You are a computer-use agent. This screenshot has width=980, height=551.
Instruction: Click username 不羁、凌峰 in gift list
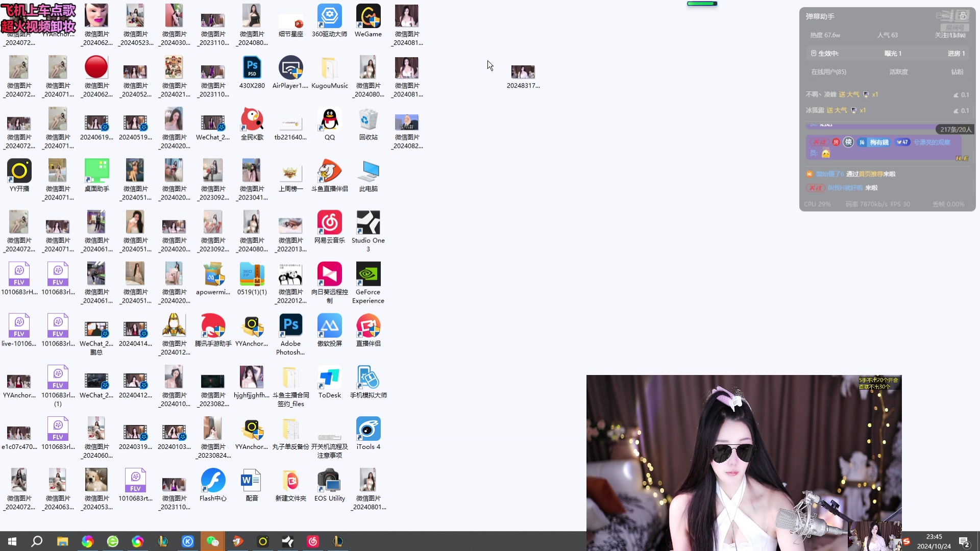click(x=821, y=94)
